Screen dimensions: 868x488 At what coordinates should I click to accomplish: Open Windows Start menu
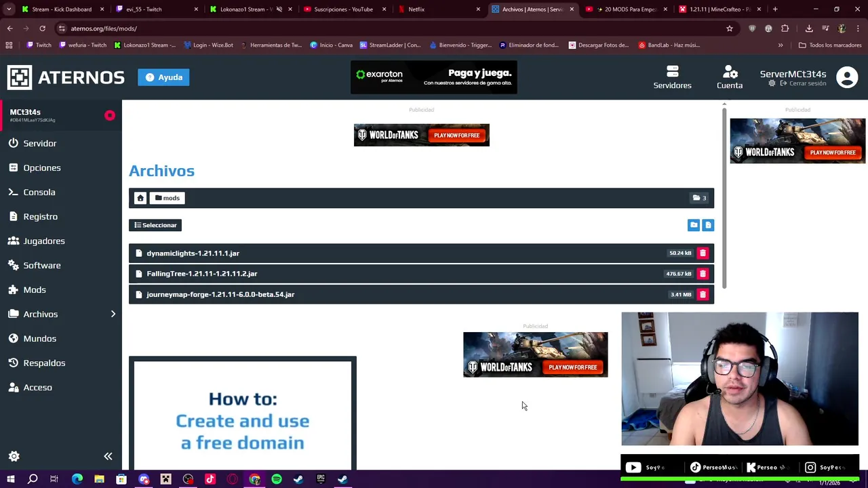[11, 479]
